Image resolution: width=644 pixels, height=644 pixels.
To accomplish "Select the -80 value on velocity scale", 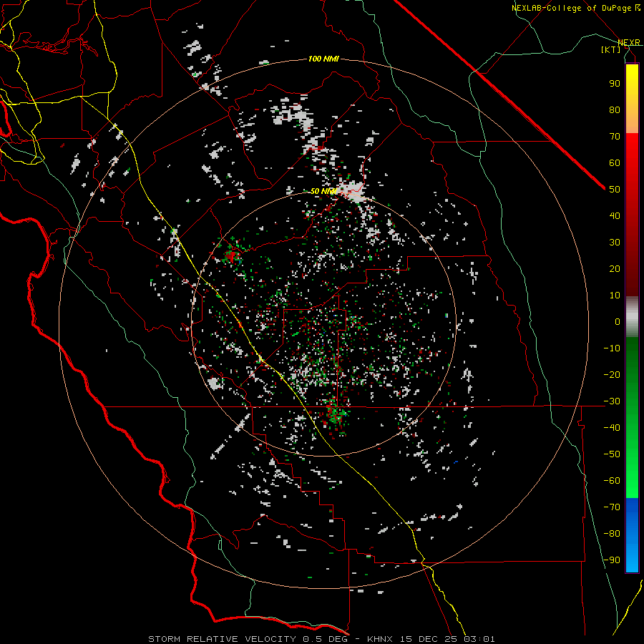I will point(612,534).
